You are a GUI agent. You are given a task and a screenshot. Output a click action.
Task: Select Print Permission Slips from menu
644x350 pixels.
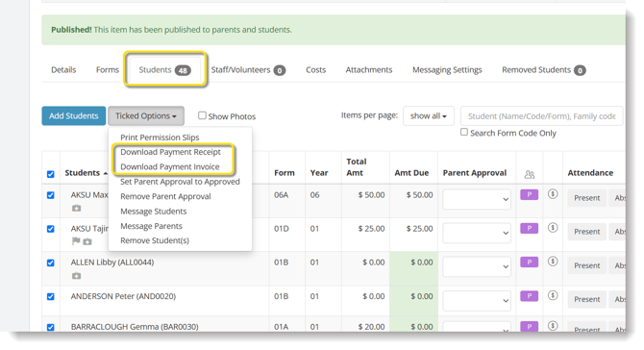160,137
